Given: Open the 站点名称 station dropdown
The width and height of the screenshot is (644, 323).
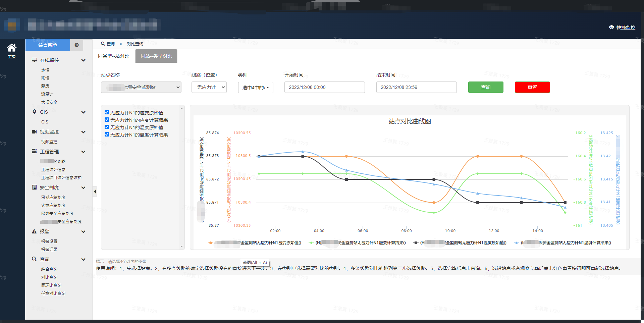Looking at the screenshot, I should [141, 87].
